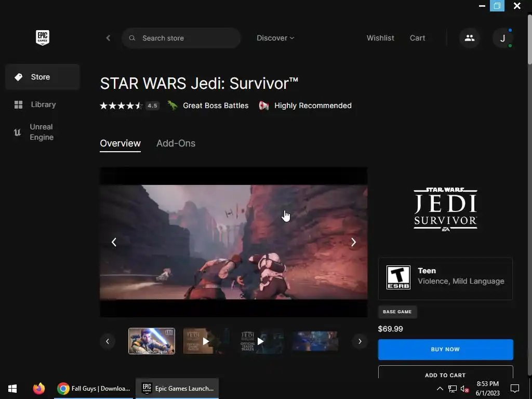Play the Official Teaser Trailer thumbnail
This screenshot has height=399, width=532.
(x=261, y=341)
